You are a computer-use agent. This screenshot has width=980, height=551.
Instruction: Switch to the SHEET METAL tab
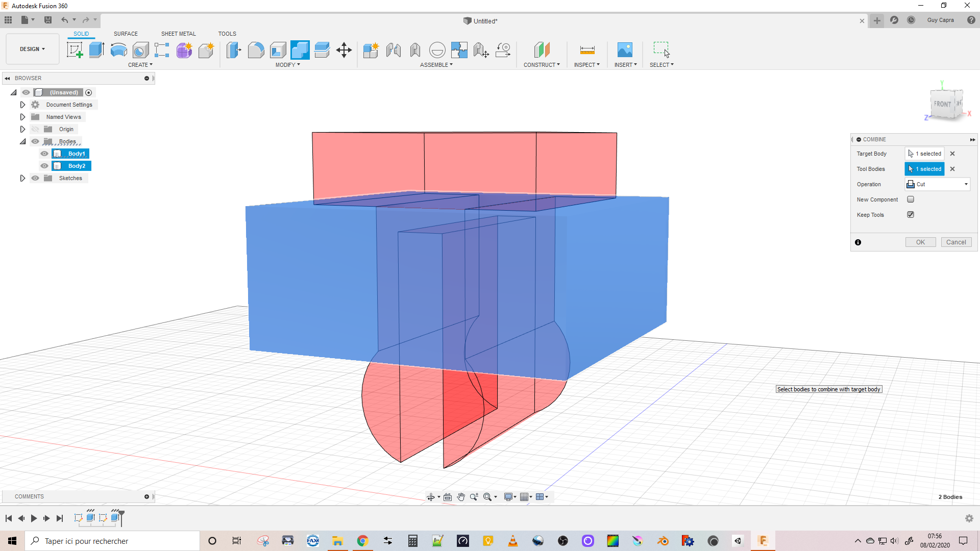[178, 34]
